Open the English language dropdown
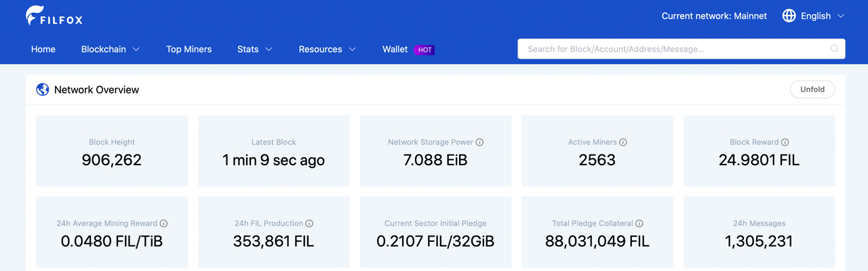Viewport: 868px width, 271px height. (x=814, y=16)
